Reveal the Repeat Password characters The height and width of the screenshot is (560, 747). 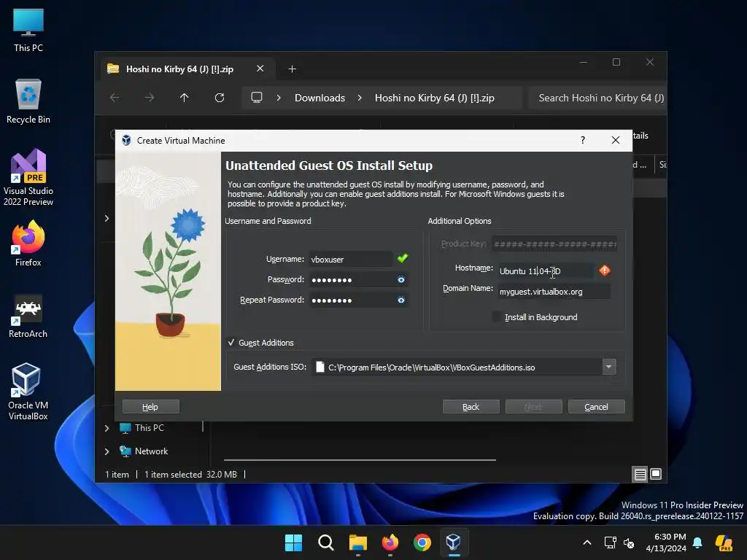(401, 300)
